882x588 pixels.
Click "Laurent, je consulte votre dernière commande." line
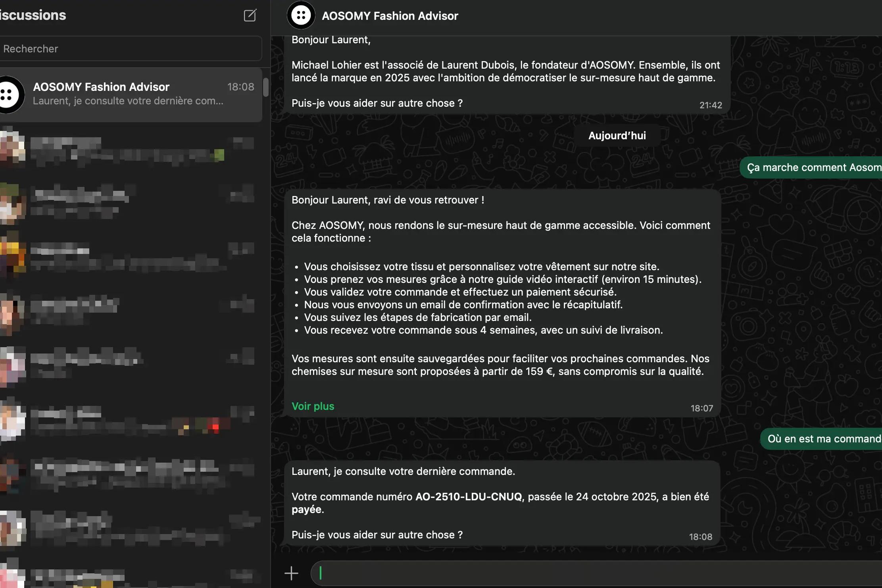[403, 471]
